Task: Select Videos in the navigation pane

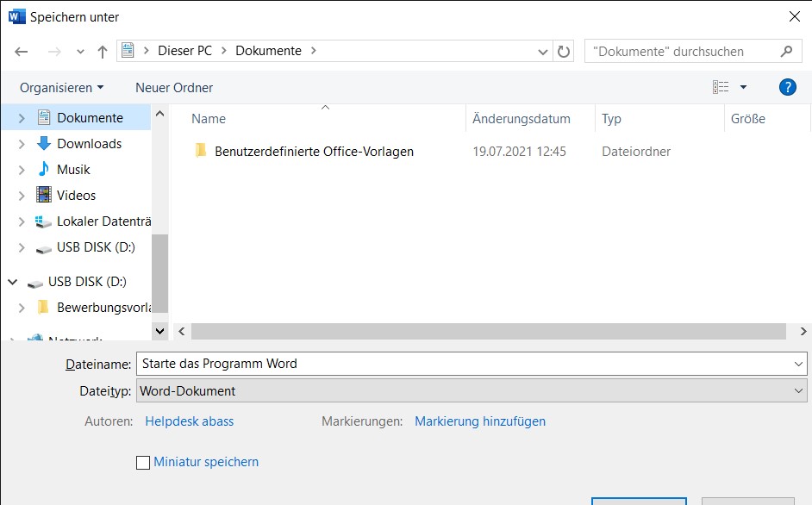Action: click(x=76, y=196)
